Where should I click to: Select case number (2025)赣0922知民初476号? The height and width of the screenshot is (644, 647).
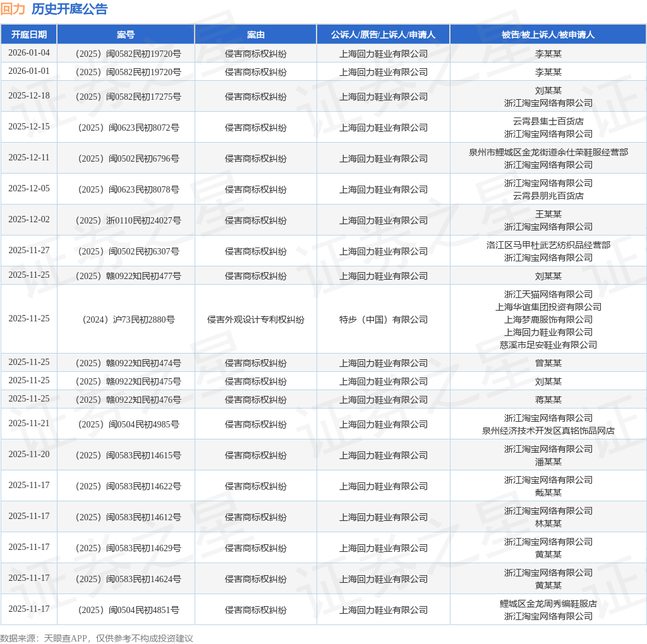click(128, 400)
